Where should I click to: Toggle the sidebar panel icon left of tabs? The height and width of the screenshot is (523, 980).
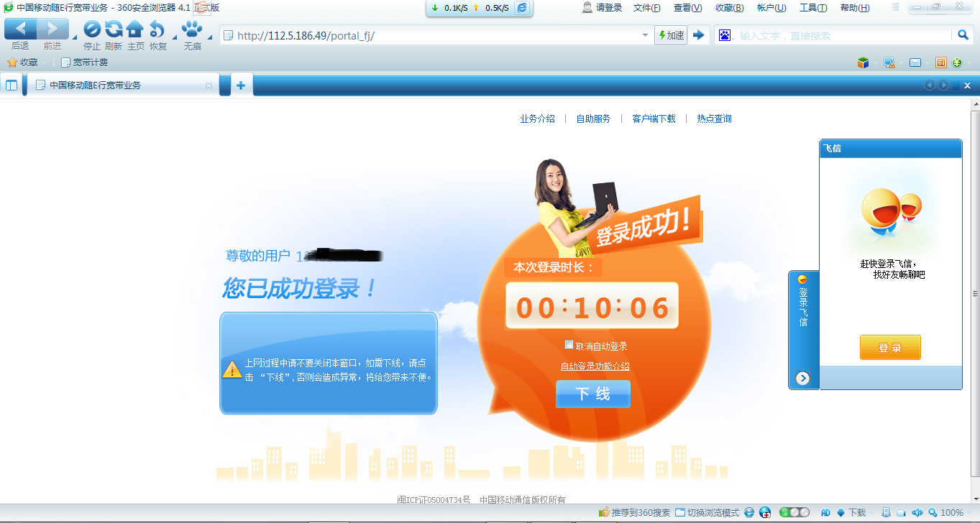[x=12, y=85]
